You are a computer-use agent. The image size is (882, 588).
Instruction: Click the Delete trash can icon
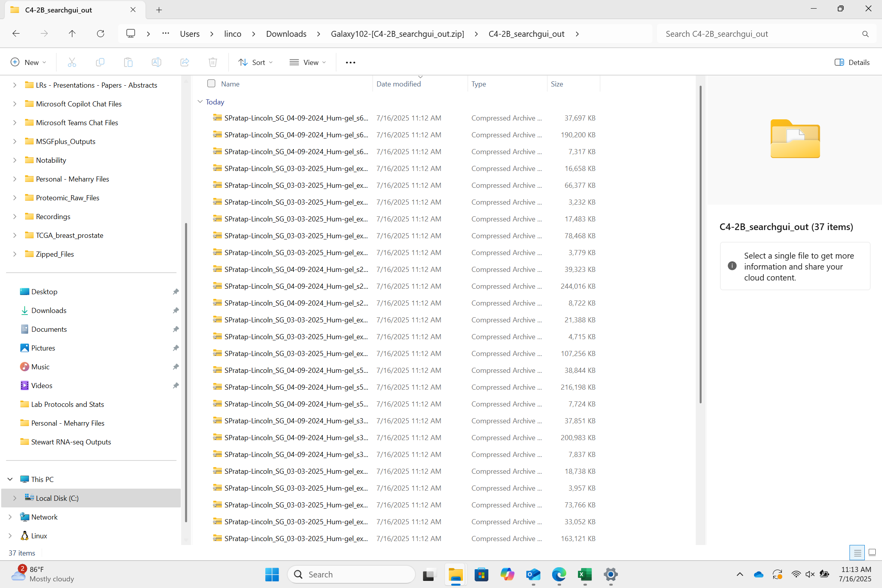[x=212, y=62]
